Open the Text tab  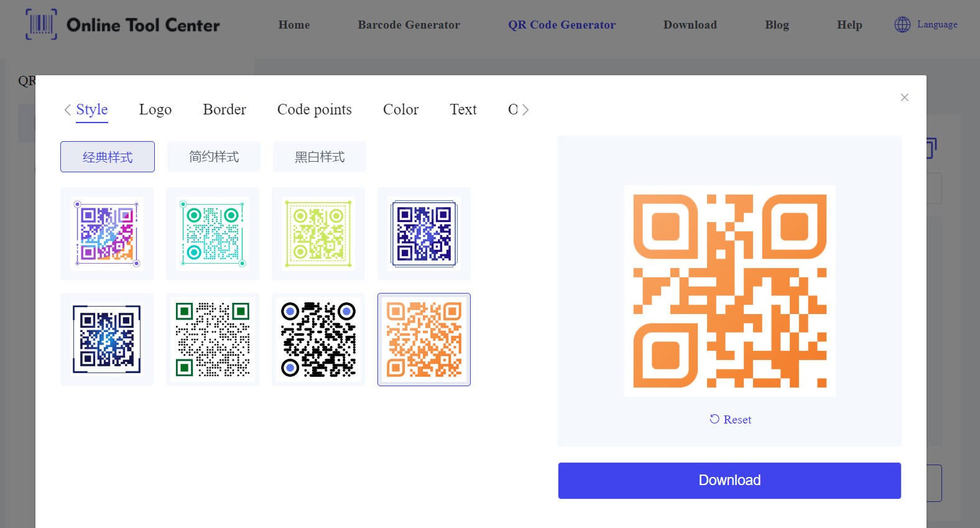pos(463,109)
